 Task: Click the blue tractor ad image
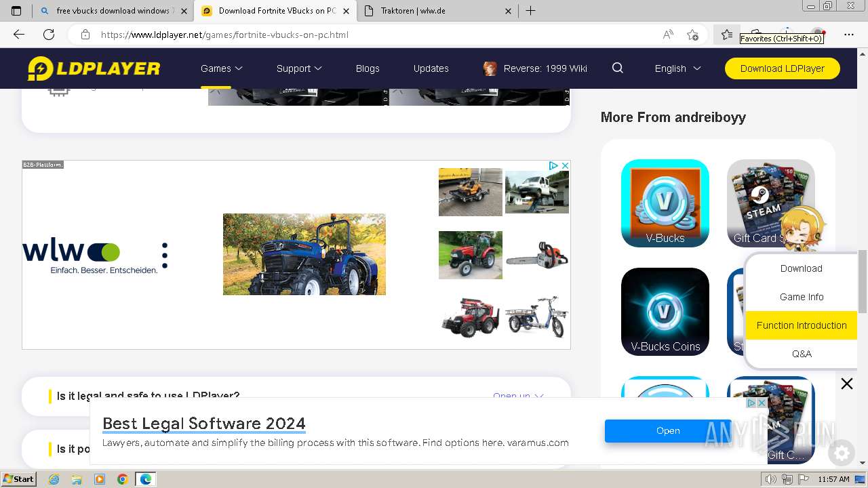(304, 254)
